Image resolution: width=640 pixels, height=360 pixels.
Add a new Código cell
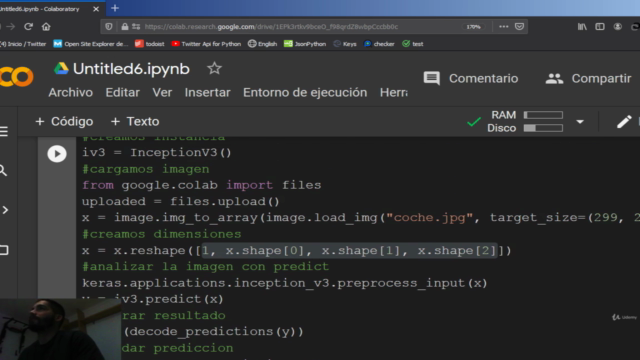click(64, 122)
